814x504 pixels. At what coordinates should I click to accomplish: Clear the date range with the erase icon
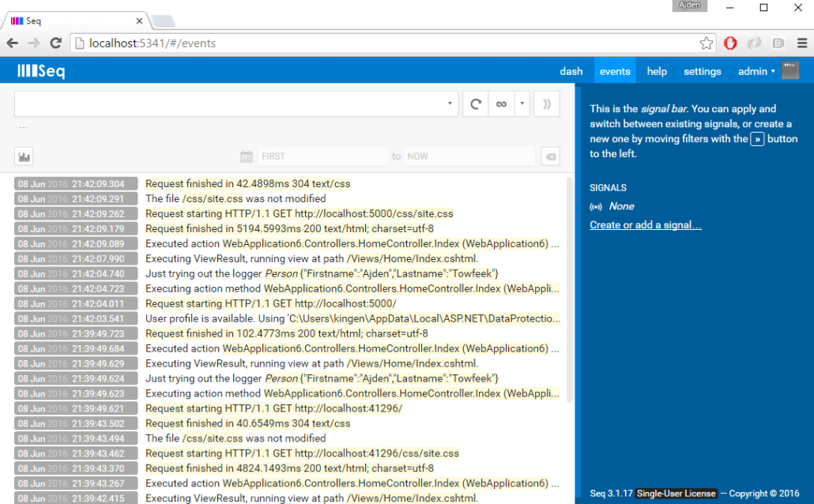tap(550, 156)
